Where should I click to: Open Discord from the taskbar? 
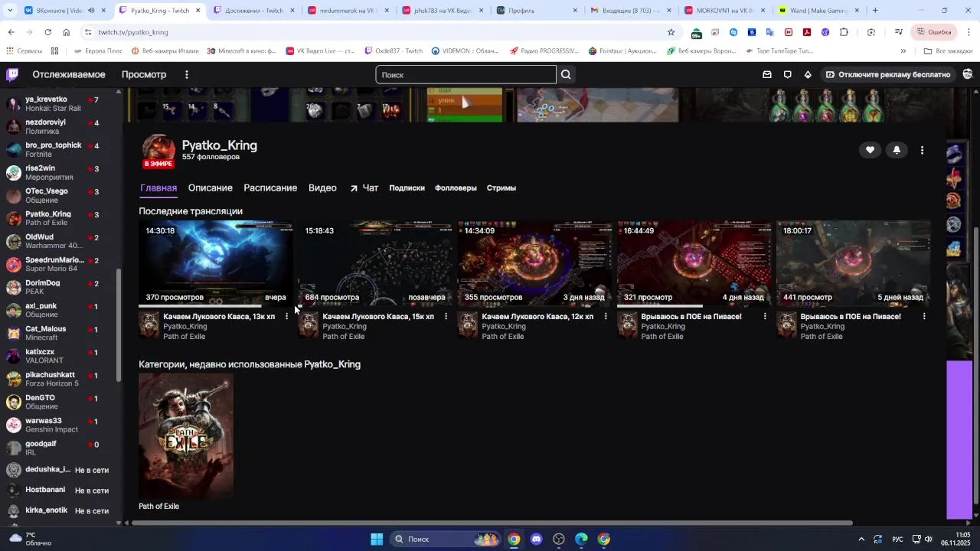(x=536, y=539)
